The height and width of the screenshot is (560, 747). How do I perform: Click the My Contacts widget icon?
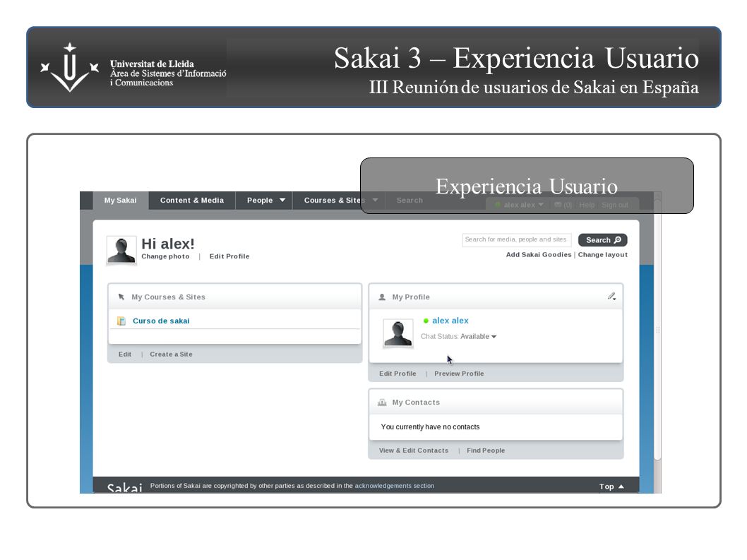click(382, 403)
